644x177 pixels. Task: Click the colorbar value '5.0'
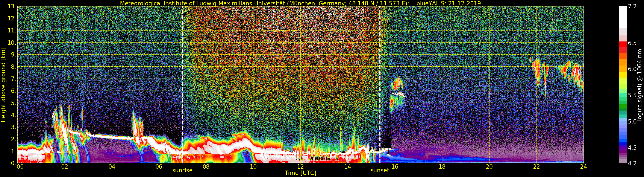[632, 121]
